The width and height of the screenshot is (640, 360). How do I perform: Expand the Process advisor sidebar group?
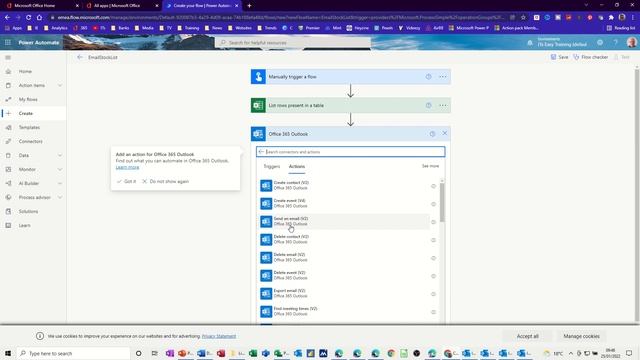60,197
